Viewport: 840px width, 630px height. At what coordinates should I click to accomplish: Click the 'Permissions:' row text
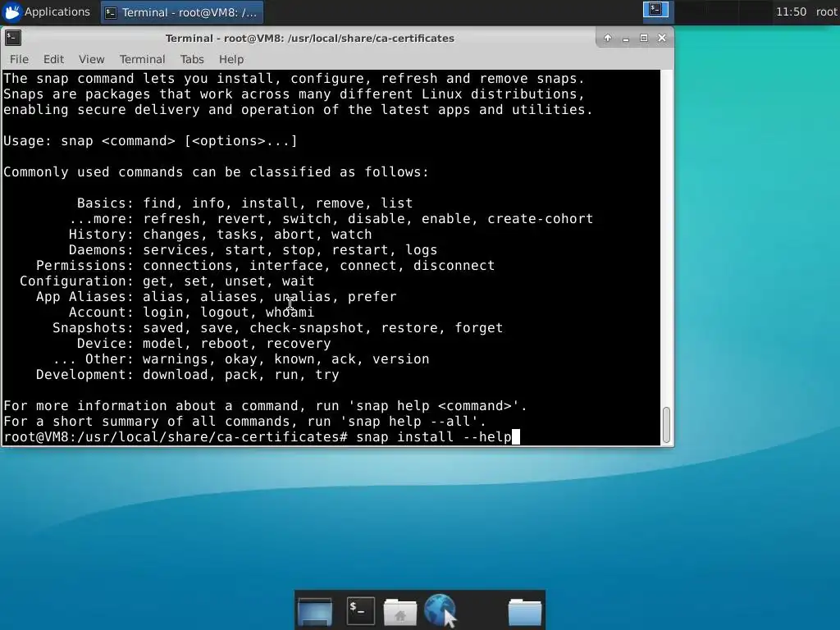(x=265, y=265)
